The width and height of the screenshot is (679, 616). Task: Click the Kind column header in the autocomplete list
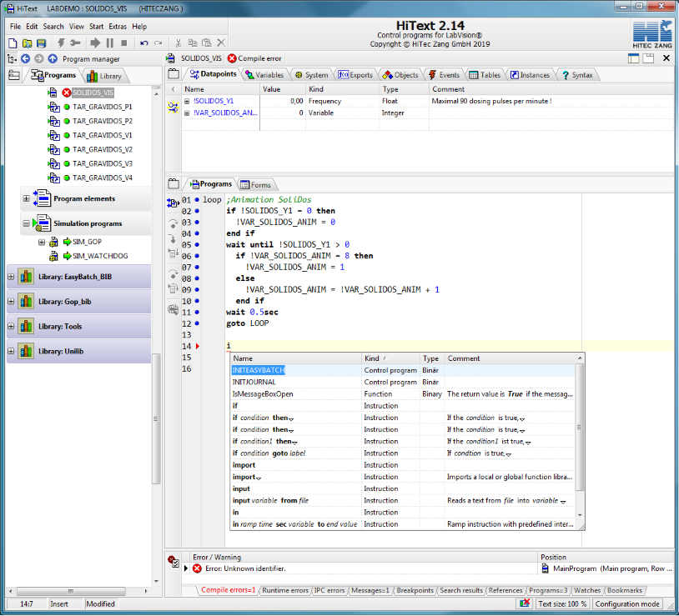coord(390,358)
